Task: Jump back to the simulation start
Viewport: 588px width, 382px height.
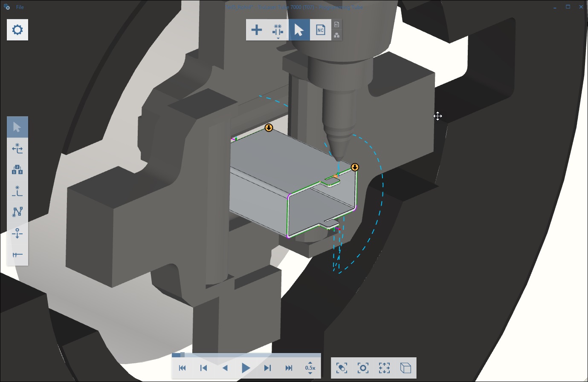Action: pos(182,368)
